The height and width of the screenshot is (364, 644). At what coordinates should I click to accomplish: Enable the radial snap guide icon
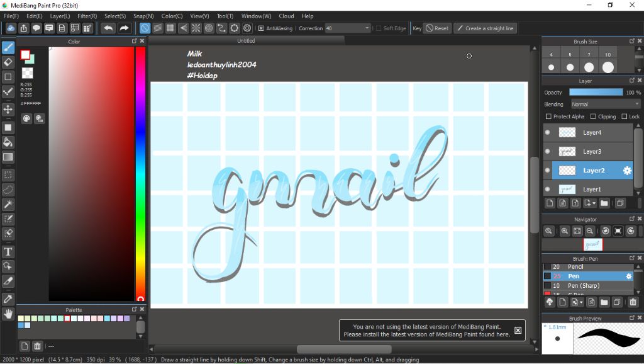[x=196, y=28]
